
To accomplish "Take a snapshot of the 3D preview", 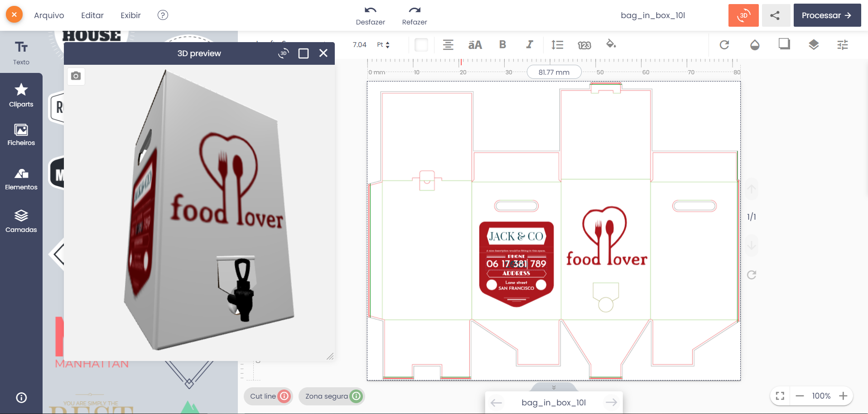I will [x=76, y=76].
